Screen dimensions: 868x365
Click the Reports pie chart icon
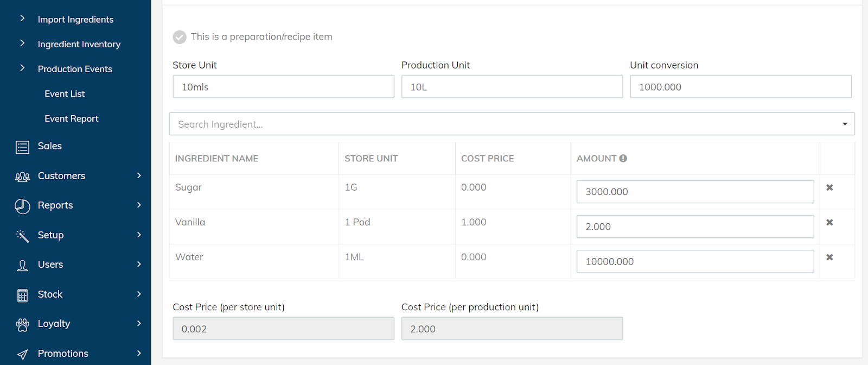pos(22,206)
